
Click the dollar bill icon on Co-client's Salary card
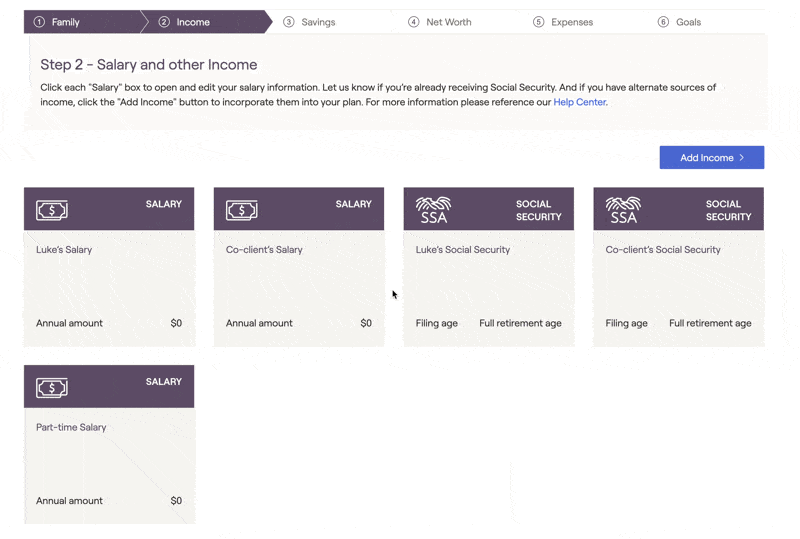[x=241, y=210]
